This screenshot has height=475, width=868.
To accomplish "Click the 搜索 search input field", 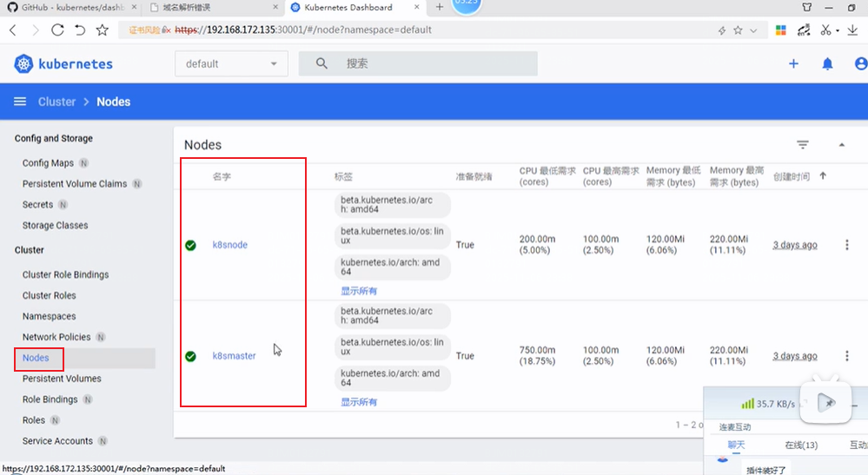I will tap(418, 63).
